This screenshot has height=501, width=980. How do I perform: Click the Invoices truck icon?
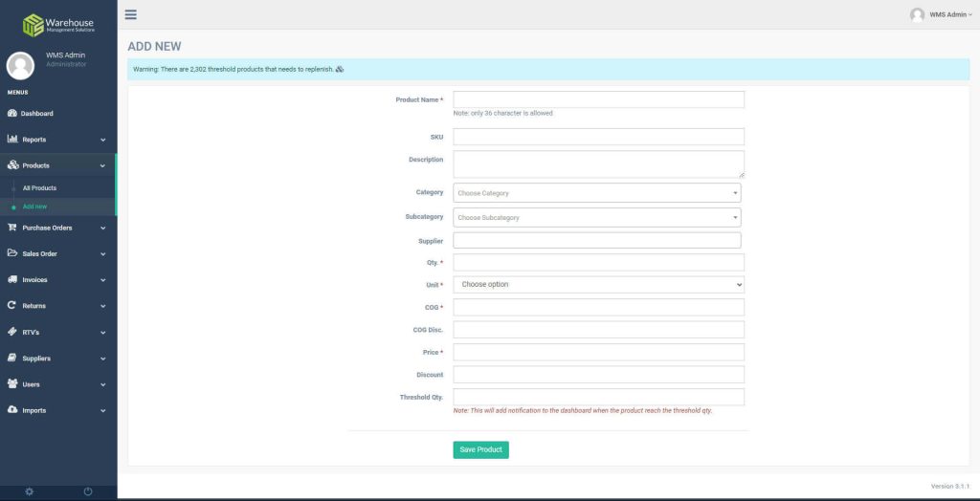(x=12, y=280)
